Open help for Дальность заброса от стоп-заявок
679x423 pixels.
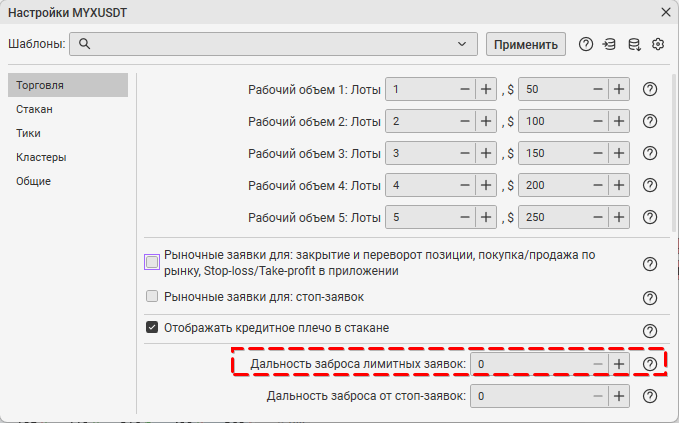(650, 396)
